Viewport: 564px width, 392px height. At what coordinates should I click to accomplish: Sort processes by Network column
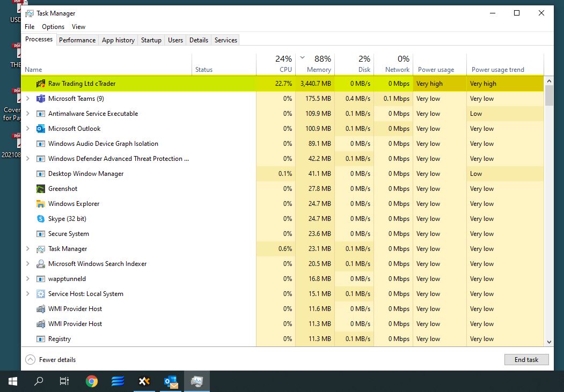(x=393, y=65)
